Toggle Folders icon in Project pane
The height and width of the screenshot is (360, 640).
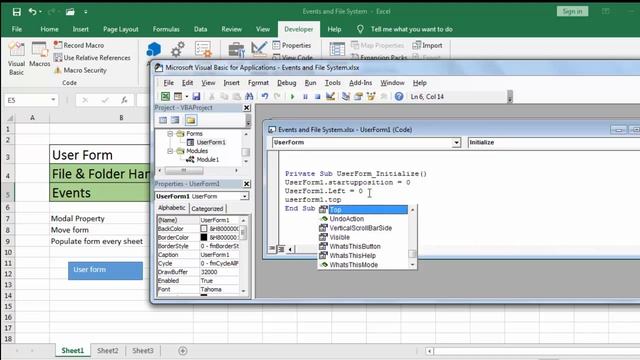(x=191, y=120)
